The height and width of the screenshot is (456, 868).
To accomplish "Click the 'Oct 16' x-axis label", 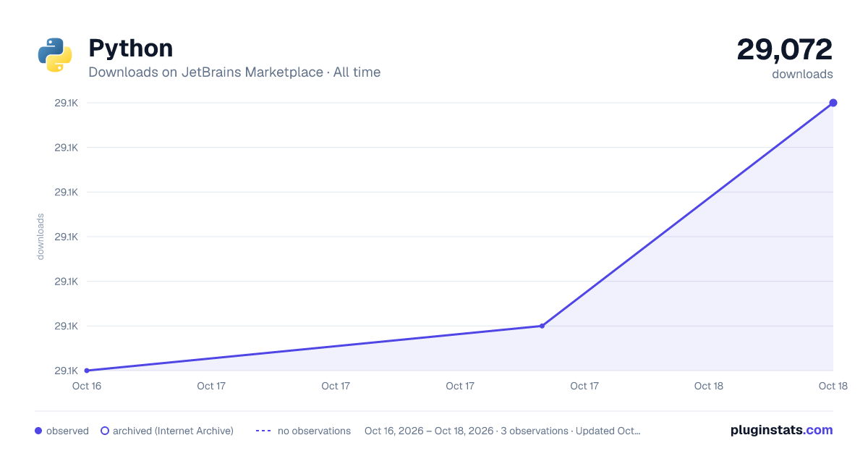I will click(x=87, y=386).
